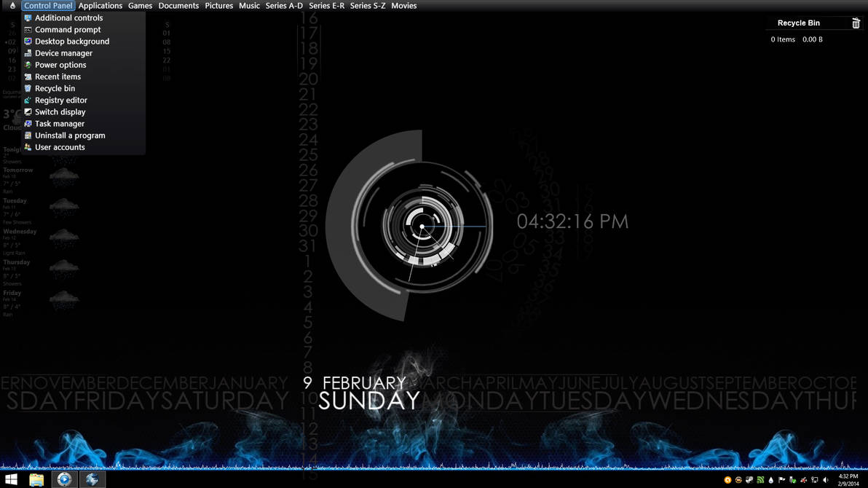This screenshot has width=868, height=488.
Task: Click the Thursday forecast in weather widget
Action: [x=42, y=272]
